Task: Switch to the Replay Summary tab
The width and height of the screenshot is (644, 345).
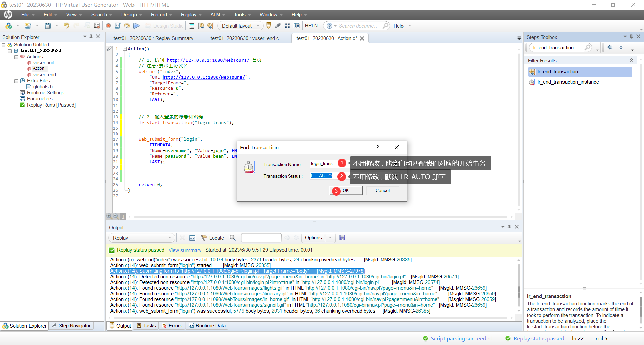Action: point(153,38)
